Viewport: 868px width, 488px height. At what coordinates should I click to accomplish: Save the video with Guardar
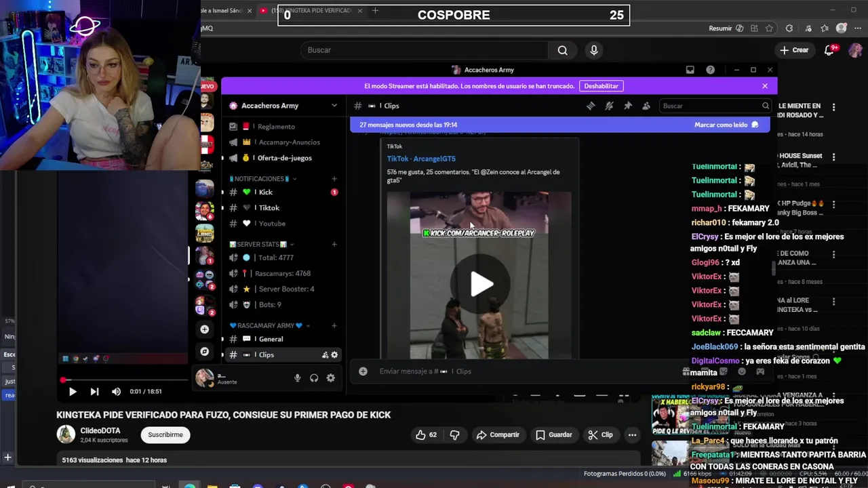coord(554,434)
